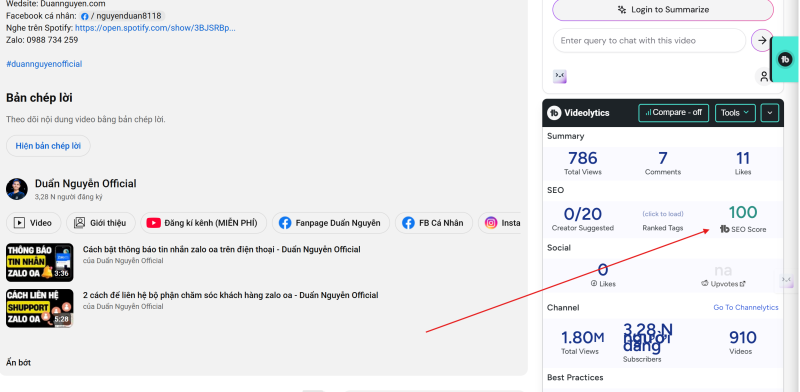The image size is (800, 392).
Task: Open the Giới thiệu channel chip
Action: (101, 223)
